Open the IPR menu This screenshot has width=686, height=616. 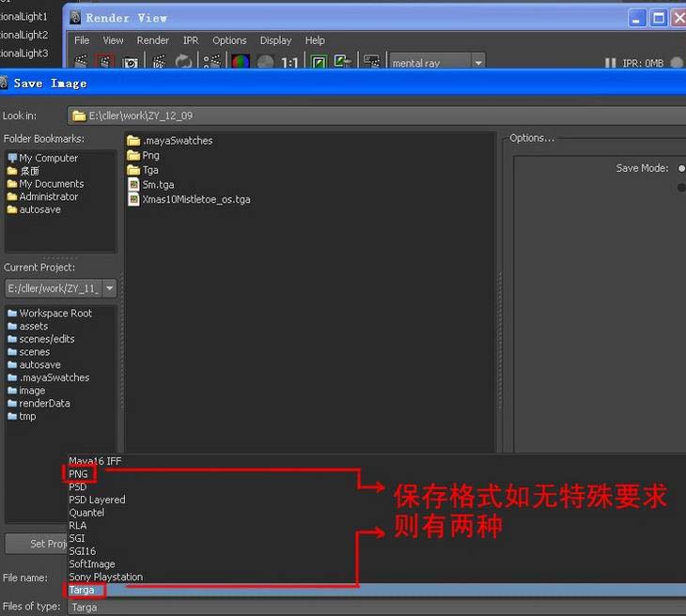(191, 40)
